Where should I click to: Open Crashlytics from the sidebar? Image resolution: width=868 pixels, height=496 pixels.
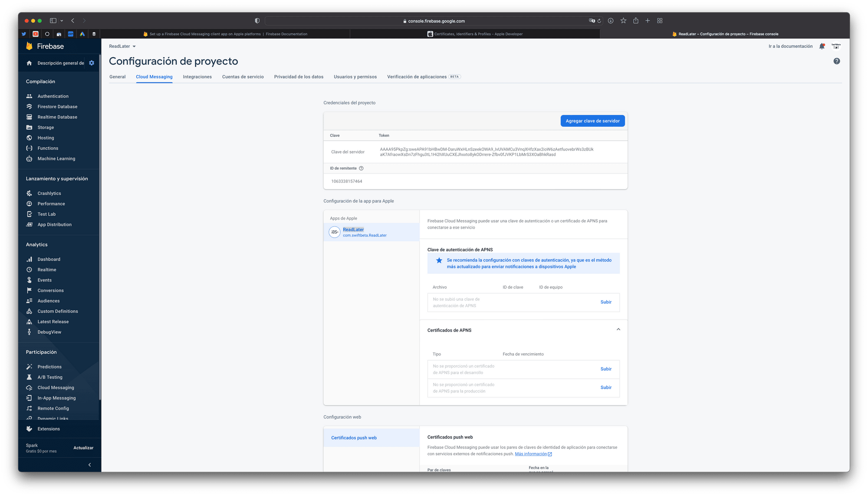point(49,194)
